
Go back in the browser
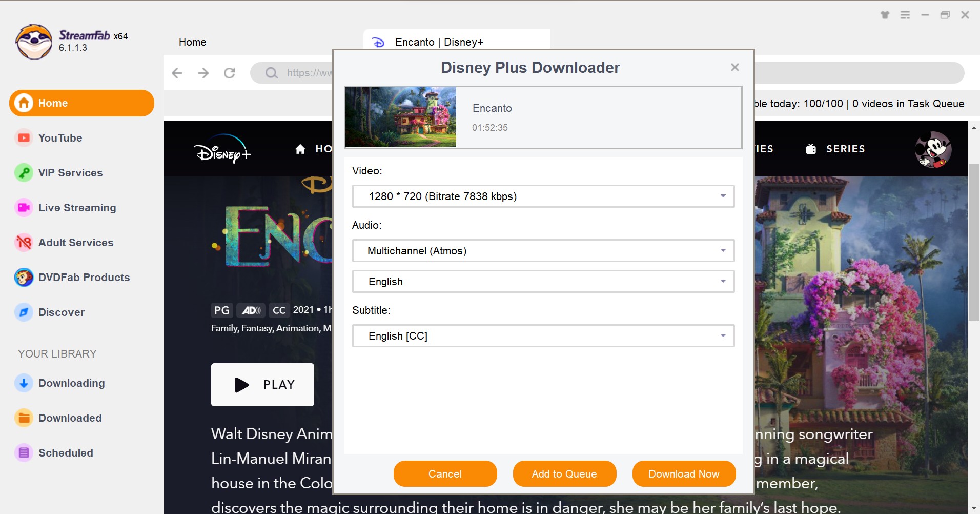click(x=177, y=73)
